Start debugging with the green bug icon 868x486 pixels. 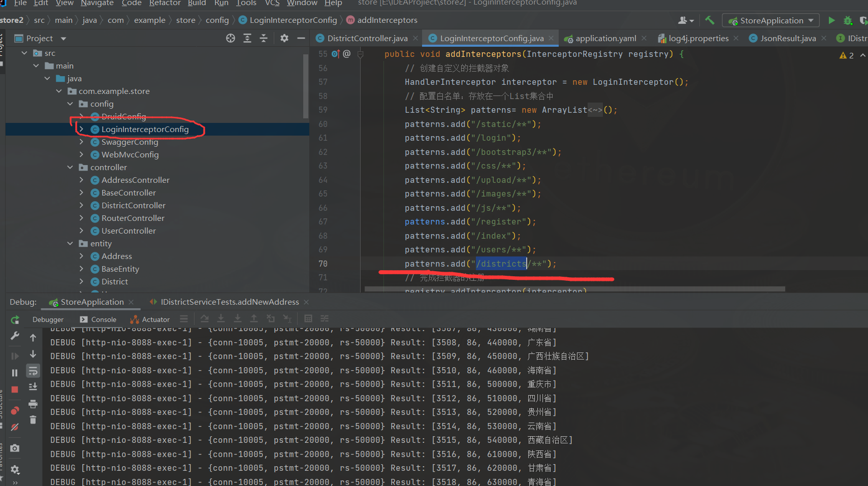click(x=848, y=20)
